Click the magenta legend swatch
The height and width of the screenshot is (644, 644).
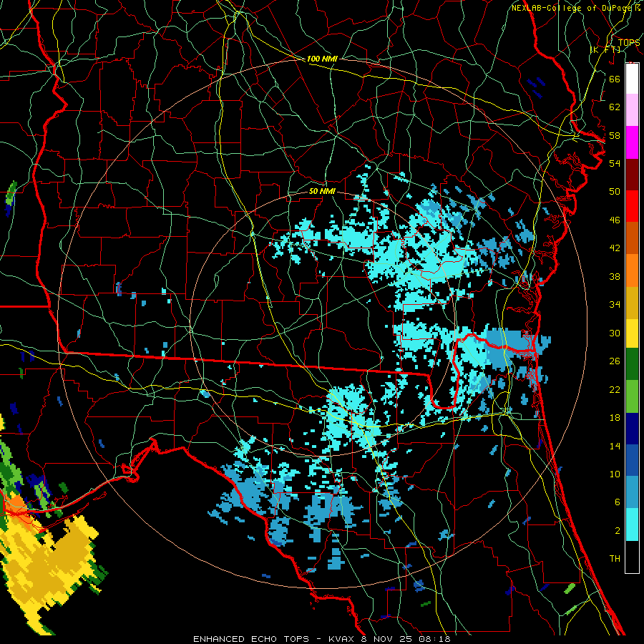pyautogui.click(x=632, y=142)
